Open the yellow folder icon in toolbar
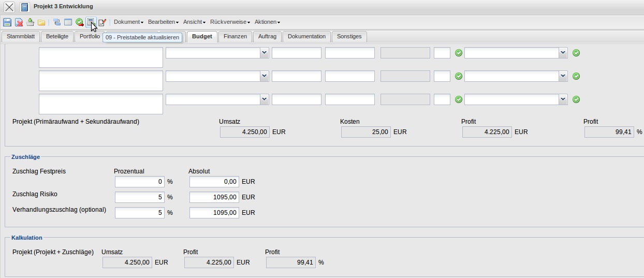The image size is (644, 278). 41,22
